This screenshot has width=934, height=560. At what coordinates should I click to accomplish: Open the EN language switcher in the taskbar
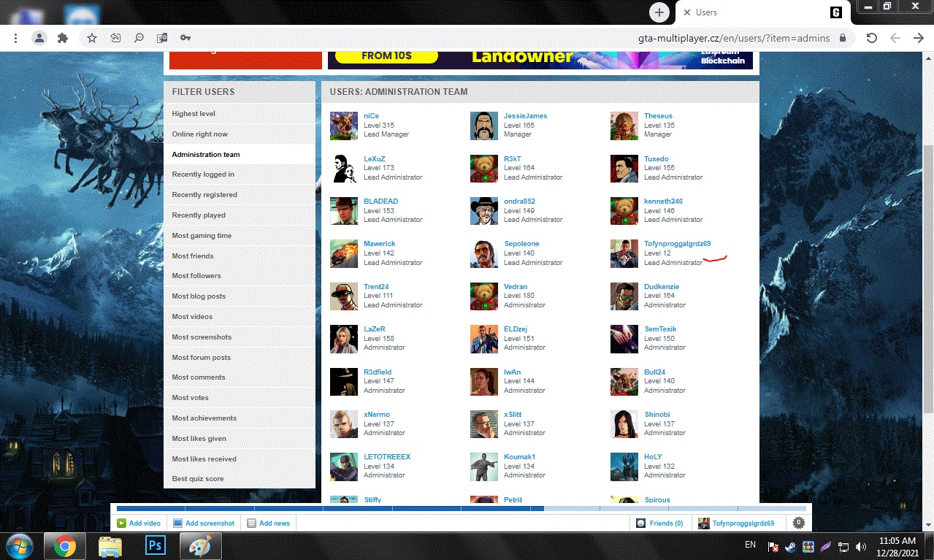(x=749, y=546)
